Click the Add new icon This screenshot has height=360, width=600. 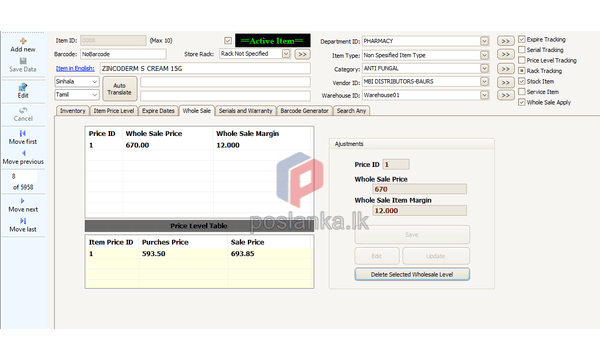(x=23, y=41)
